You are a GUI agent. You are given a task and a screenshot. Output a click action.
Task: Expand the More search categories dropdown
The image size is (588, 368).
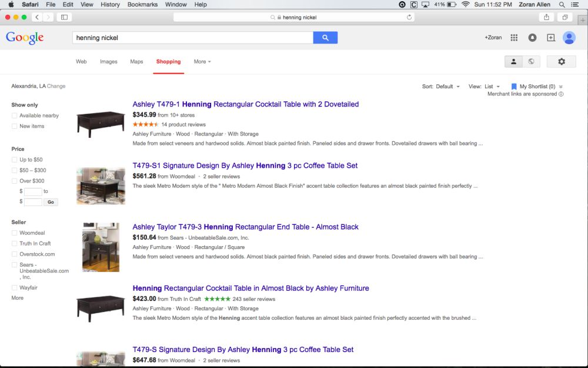202,62
